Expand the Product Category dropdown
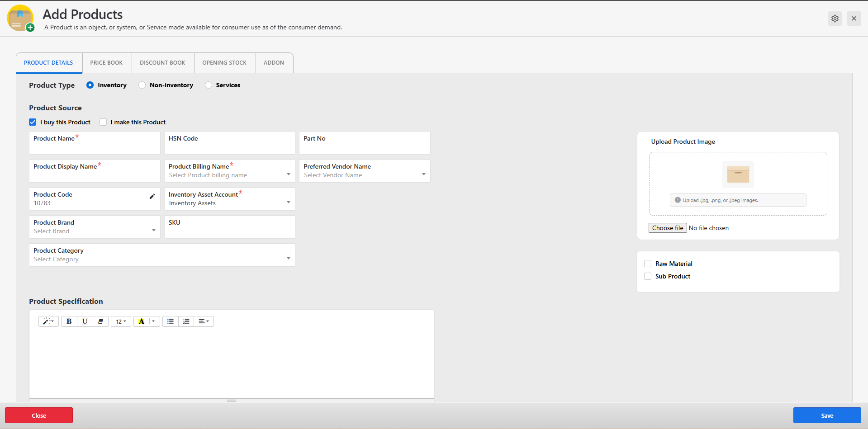Viewport: 868px width, 429px height. tap(162, 255)
